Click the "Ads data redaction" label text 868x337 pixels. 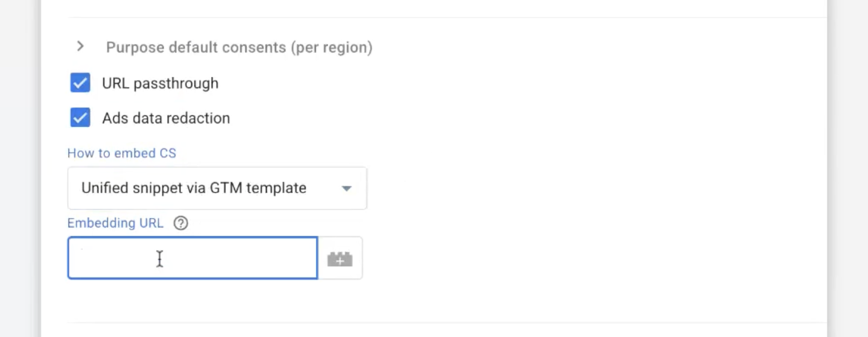pyautogui.click(x=166, y=118)
